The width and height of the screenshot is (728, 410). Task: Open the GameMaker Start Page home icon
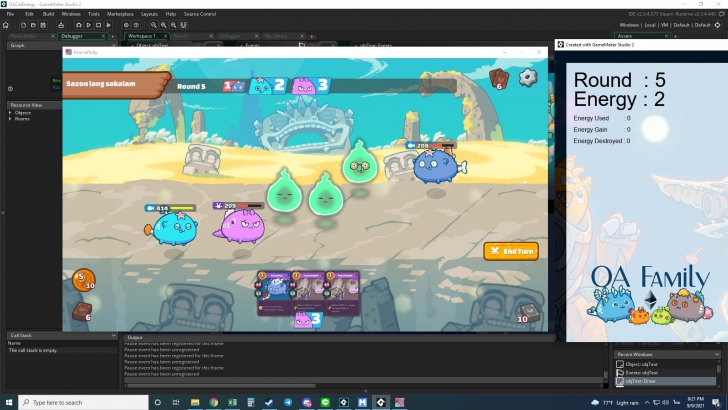[6, 25]
